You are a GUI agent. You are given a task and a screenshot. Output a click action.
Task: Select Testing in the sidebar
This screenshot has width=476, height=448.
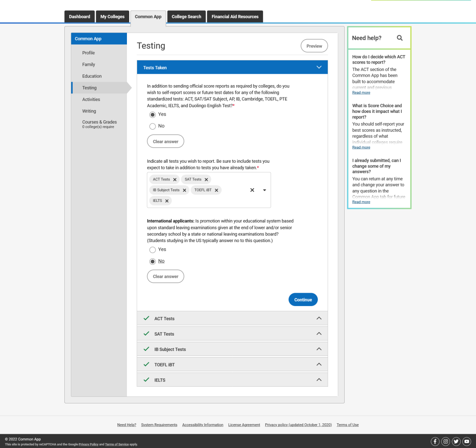[99, 88]
